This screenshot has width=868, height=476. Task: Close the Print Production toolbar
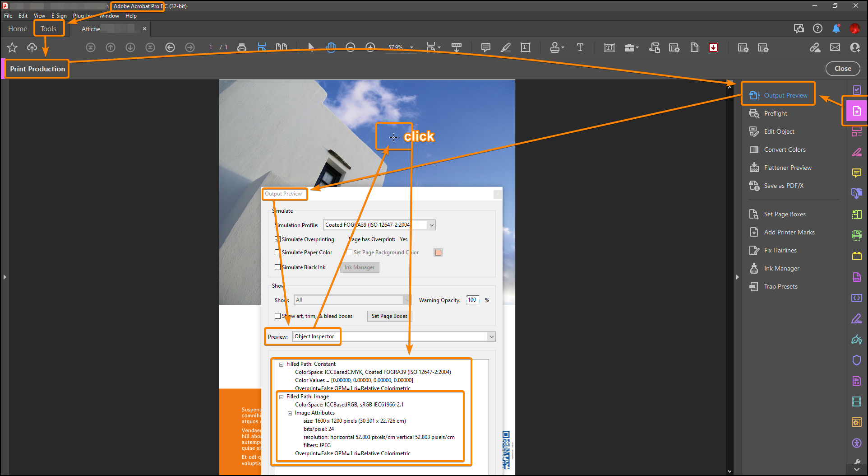[843, 68]
